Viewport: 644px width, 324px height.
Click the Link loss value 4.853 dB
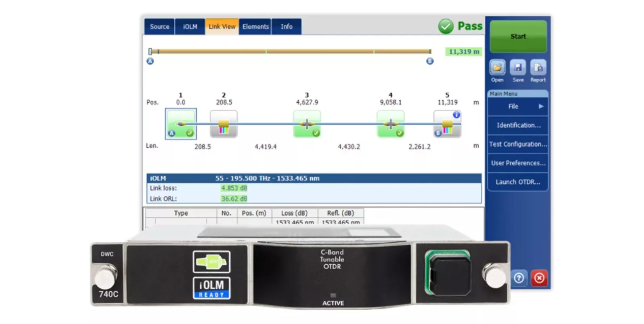click(234, 188)
